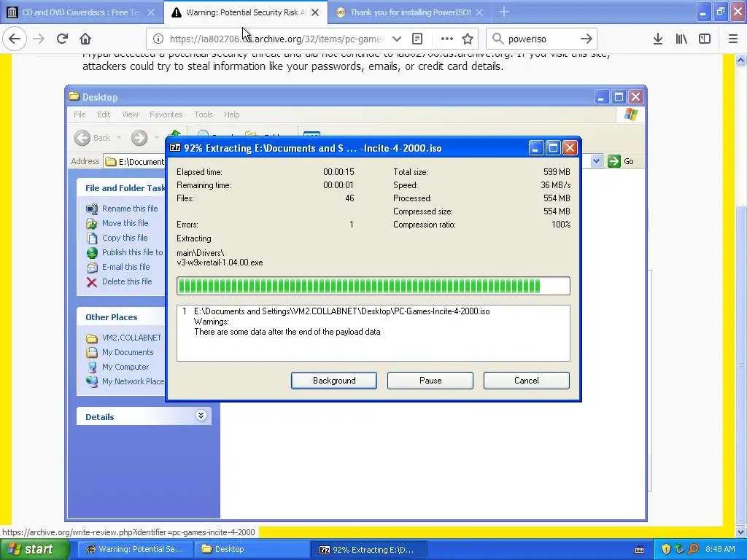
Task: Pause the 7-Zip extraction
Action: (x=430, y=381)
